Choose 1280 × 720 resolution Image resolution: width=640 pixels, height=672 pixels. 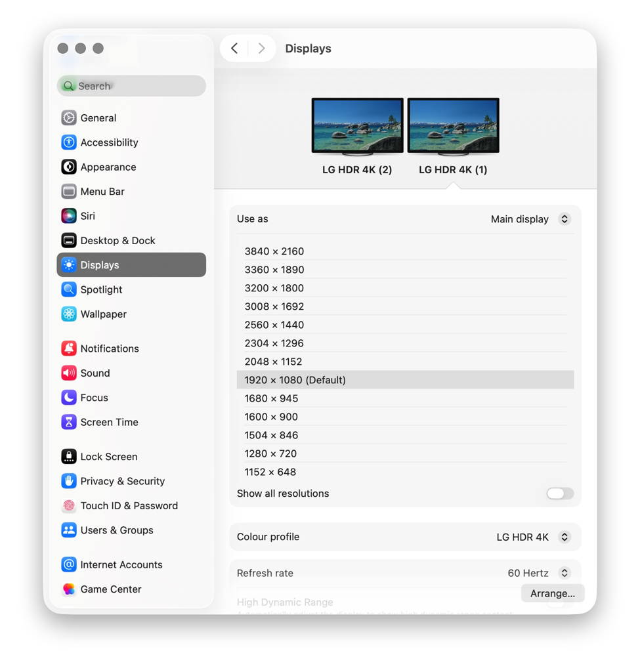click(405, 453)
